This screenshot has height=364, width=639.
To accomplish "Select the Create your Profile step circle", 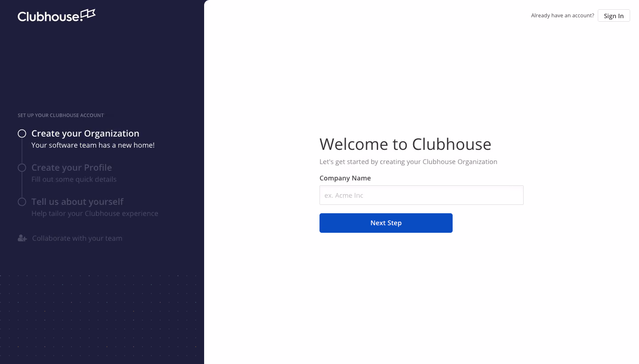I will [22, 168].
